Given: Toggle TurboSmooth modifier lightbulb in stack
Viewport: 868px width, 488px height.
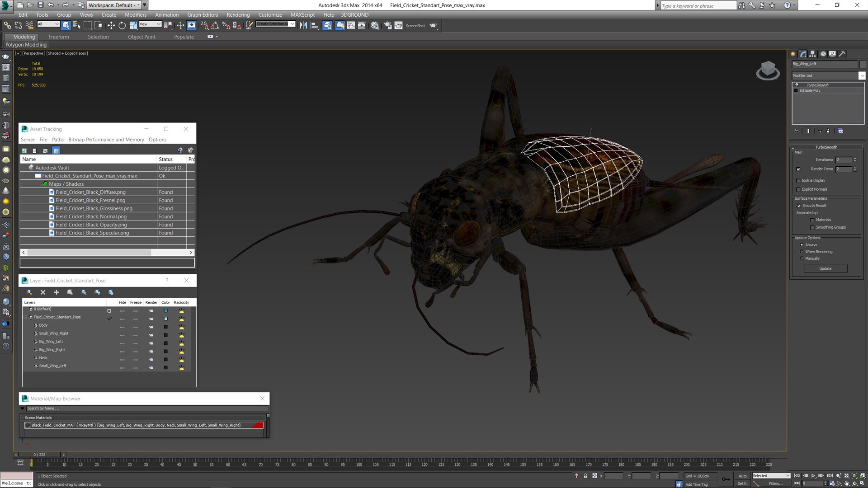Looking at the screenshot, I should pyautogui.click(x=797, y=85).
